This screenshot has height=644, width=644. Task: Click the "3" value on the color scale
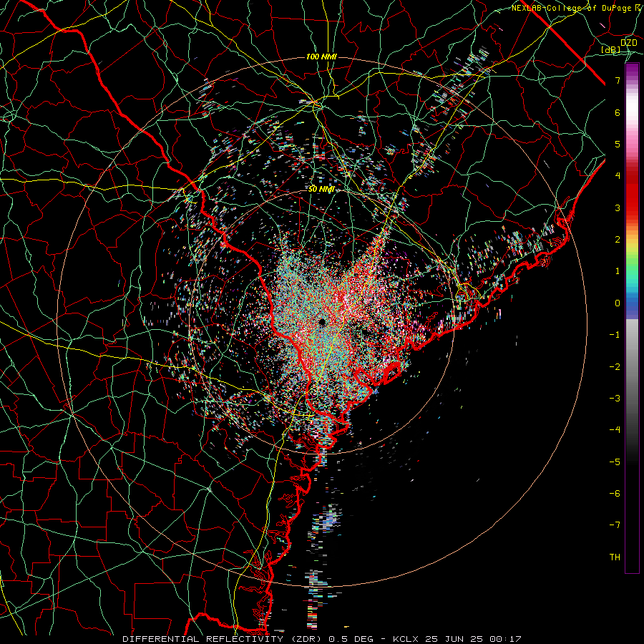[x=618, y=208]
